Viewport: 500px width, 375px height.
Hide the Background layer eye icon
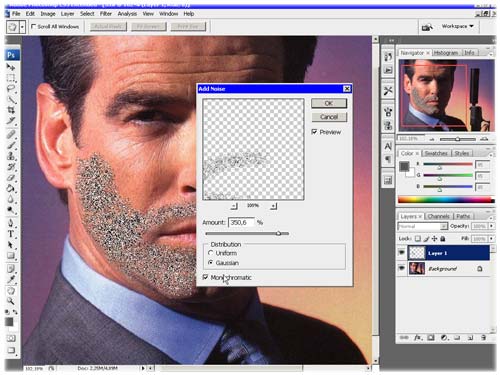(x=402, y=268)
